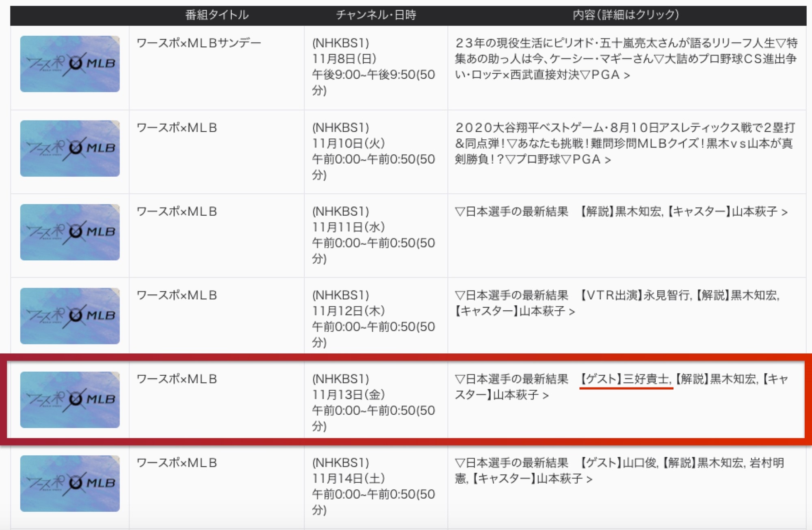The width and height of the screenshot is (812, 530).
Task: Click underlined guest 三好貴士 description
Action: (x=626, y=379)
